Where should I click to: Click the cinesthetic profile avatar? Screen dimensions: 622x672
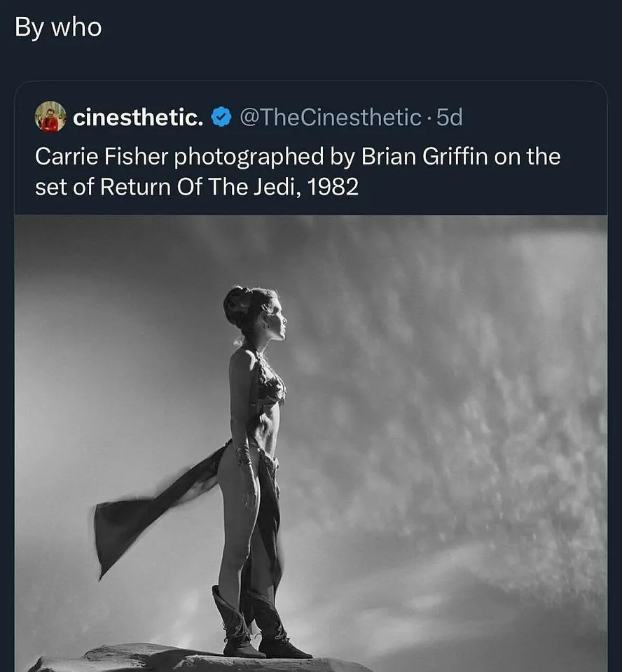[50, 117]
